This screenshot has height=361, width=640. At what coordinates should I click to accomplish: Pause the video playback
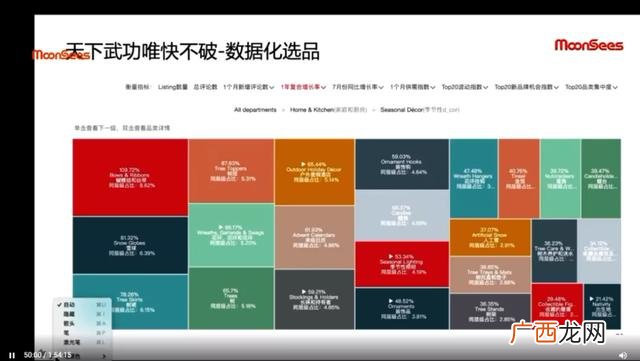12,356
